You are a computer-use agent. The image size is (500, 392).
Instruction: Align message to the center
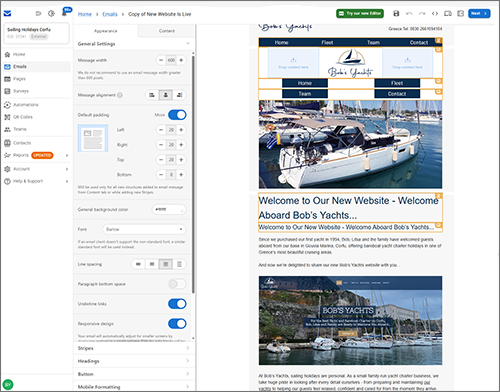coord(166,95)
